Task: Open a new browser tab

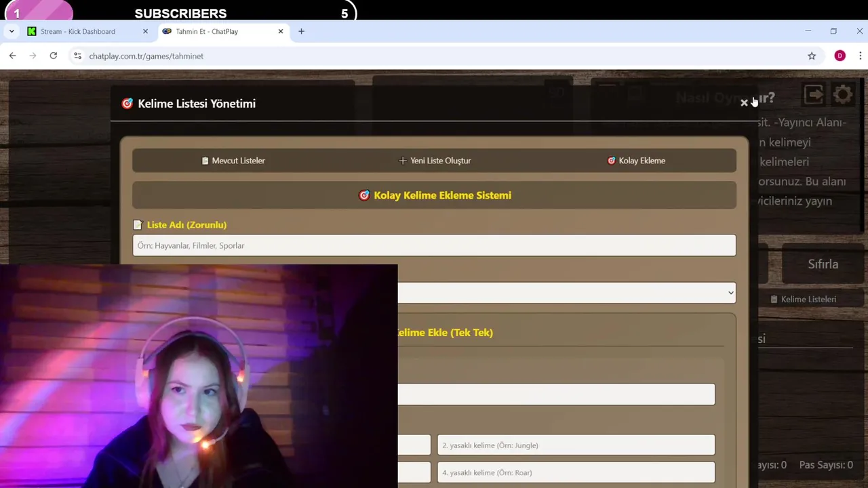Action: click(x=301, y=31)
